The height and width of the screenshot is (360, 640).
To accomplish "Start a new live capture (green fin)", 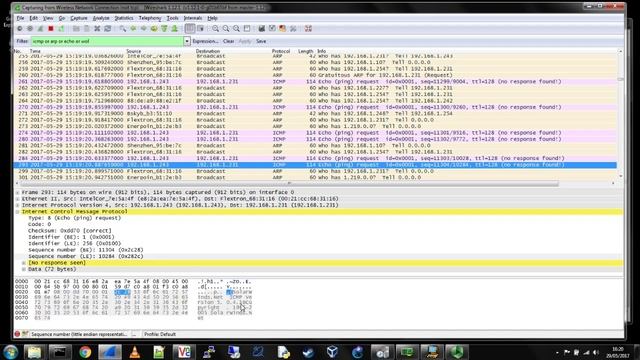I will pyautogui.click(x=40, y=29).
